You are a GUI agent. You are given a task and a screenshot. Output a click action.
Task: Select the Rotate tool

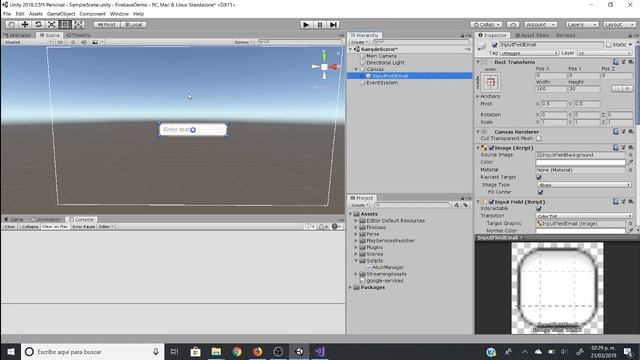(x=38, y=24)
